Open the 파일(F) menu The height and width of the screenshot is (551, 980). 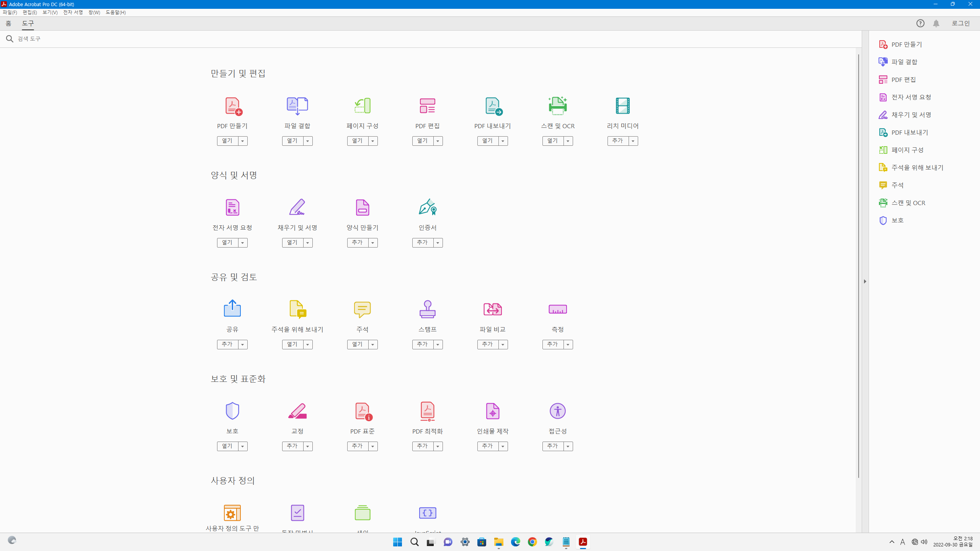click(10, 12)
